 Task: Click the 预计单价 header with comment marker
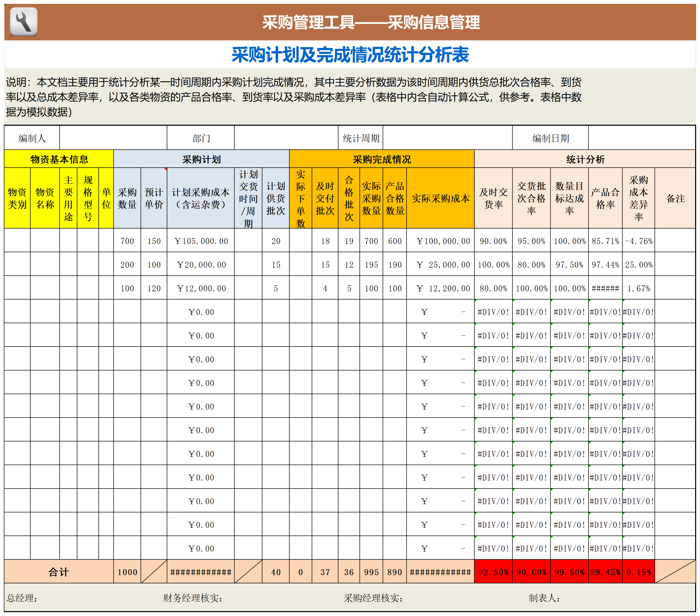(154, 198)
